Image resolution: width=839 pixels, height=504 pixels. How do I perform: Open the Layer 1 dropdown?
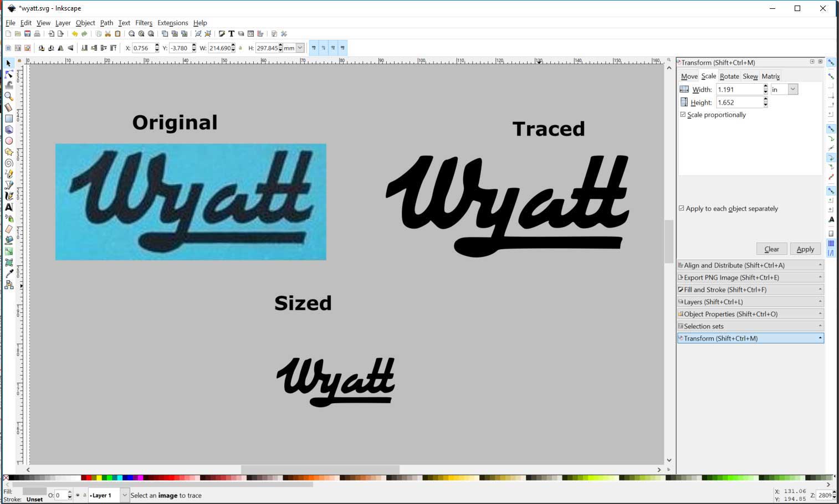tap(124, 495)
